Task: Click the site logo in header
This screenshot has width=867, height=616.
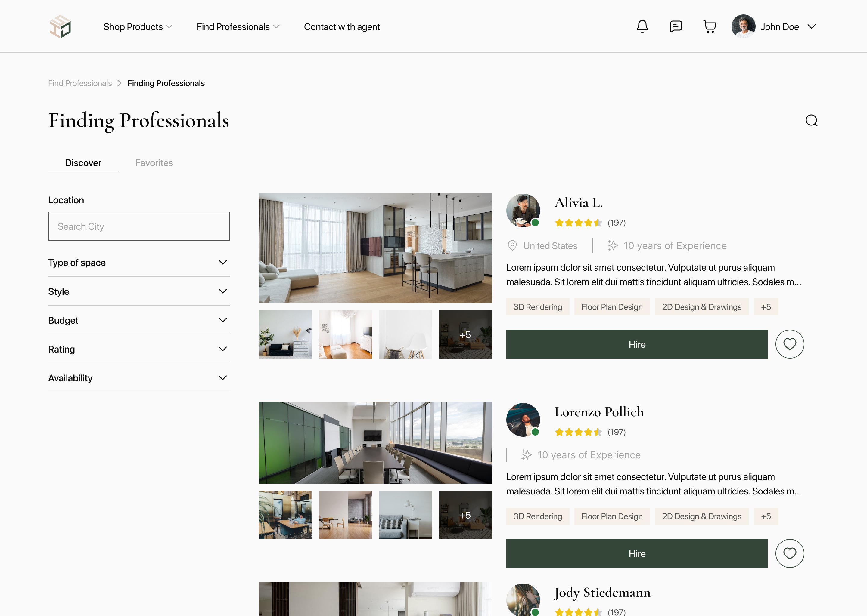Action: click(60, 26)
